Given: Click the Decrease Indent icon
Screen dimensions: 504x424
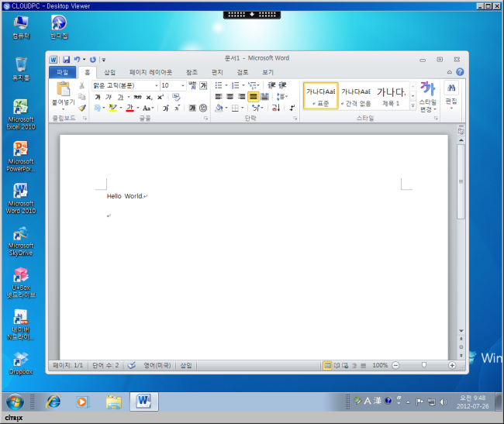Looking at the screenshot, I should click(271, 85).
